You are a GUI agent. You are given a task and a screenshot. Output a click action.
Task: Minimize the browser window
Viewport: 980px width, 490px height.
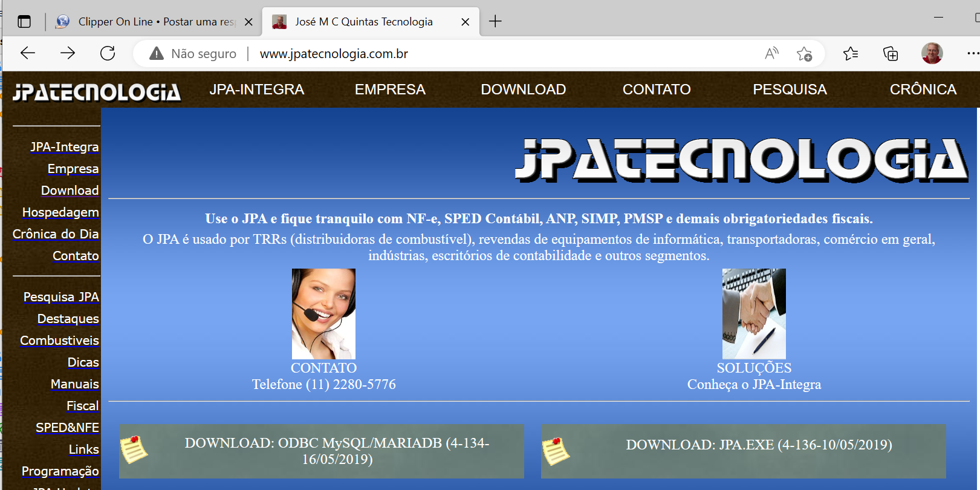point(938,18)
